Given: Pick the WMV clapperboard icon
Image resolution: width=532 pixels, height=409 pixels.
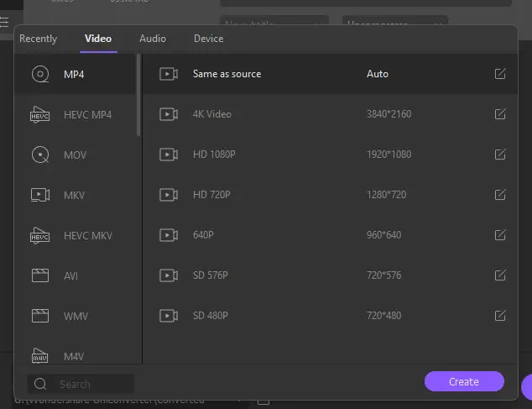Looking at the screenshot, I should [40, 316].
